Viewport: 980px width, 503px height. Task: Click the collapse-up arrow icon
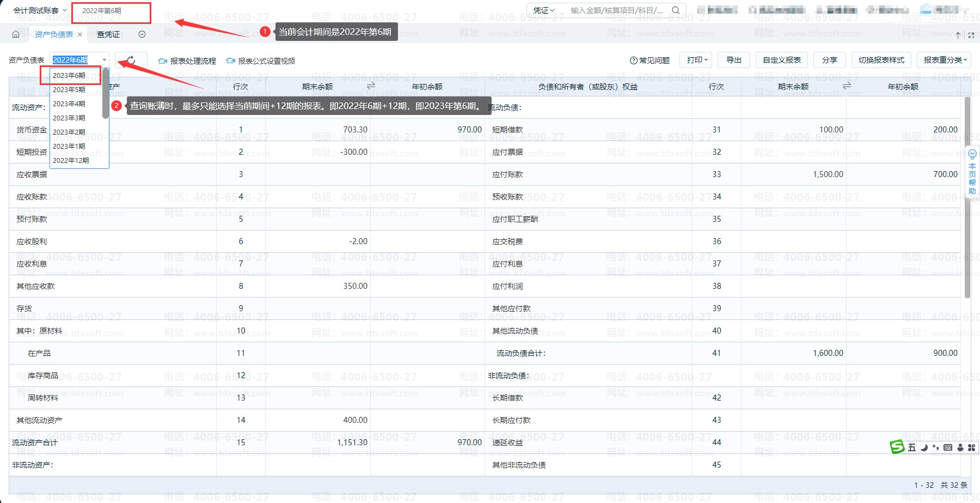pyautogui.click(x=958, y=35)
